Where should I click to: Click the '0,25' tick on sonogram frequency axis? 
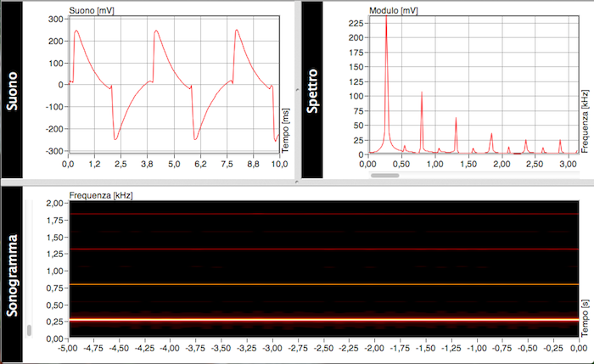(x=55, y=322)
